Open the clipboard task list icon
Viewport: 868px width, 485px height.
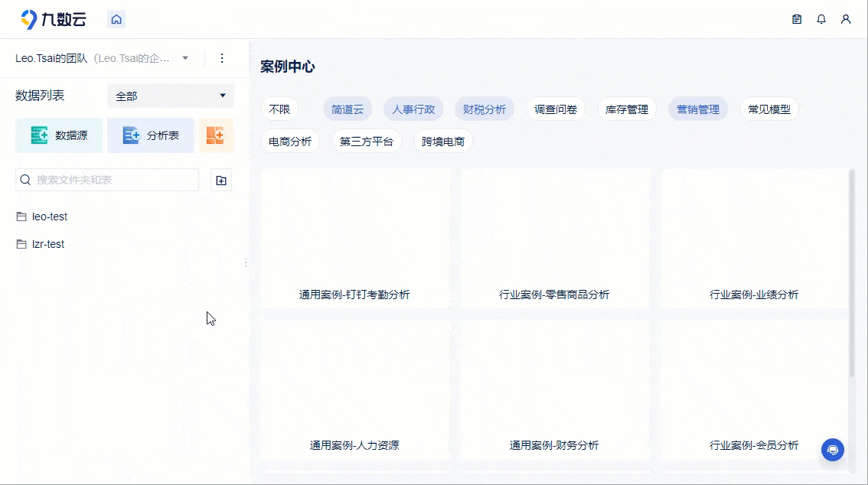(x=797, y=19)
